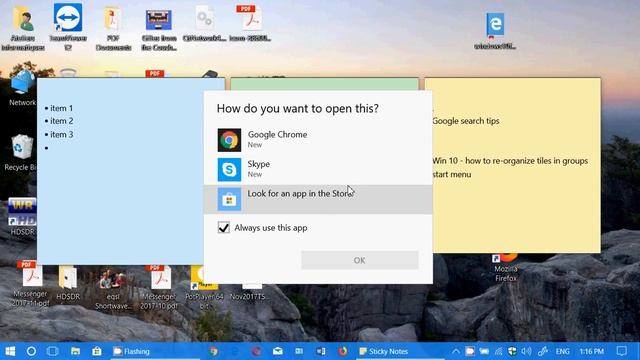This screenshot has height=360, width=640.
Task: Select the Mozilla Firefox desktop shortcut
Action: 506,267
